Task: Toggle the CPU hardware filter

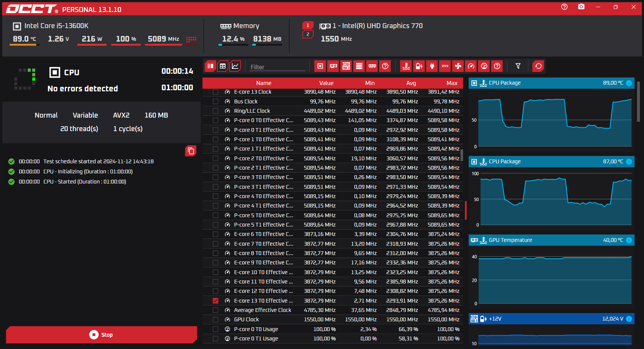Action: (320, 66)
